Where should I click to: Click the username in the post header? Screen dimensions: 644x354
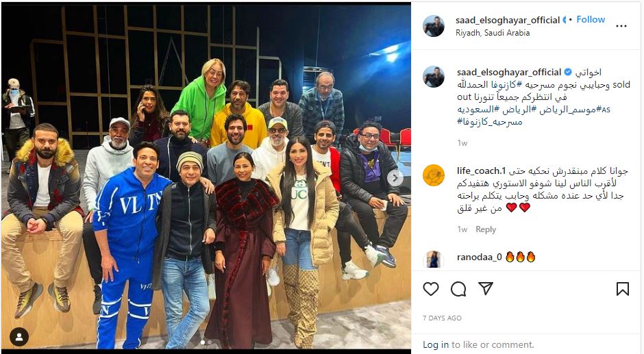point(508,20)
